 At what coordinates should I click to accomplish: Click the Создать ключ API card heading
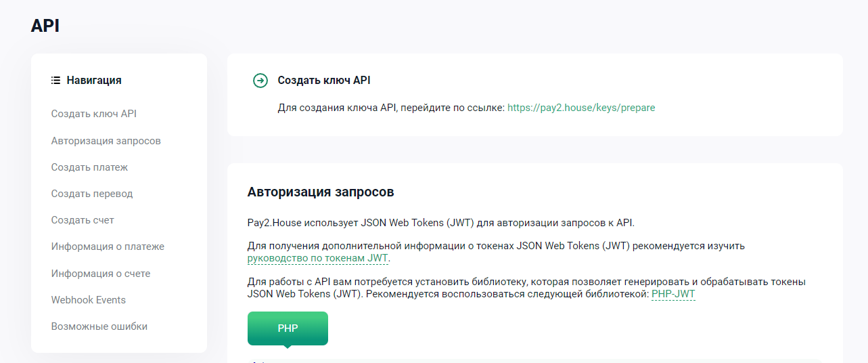324,81
